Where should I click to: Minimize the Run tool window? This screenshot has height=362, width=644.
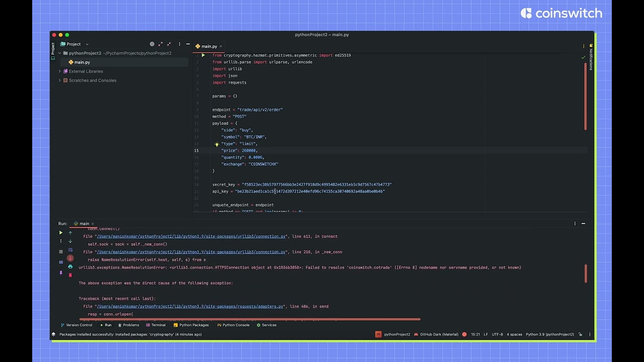[583, 224]
